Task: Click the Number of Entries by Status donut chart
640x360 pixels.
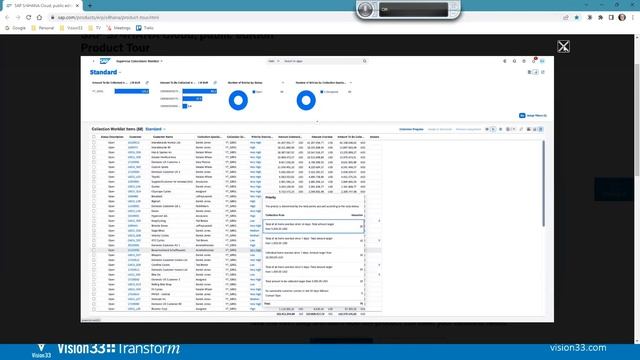Action: pyautogui.click(x=238, y=100)
